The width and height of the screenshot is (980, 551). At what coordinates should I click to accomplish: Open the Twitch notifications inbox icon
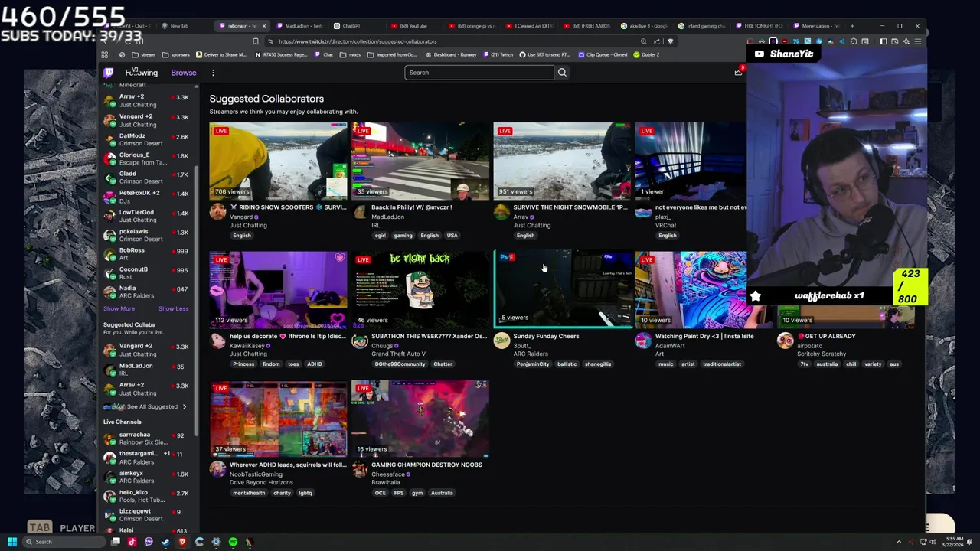tap(738, 72)
